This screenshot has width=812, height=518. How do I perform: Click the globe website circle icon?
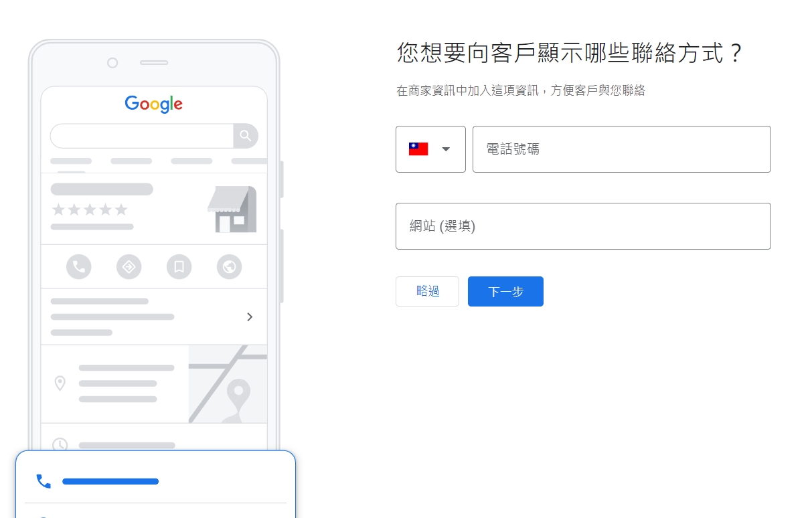(x=229, y=267)
